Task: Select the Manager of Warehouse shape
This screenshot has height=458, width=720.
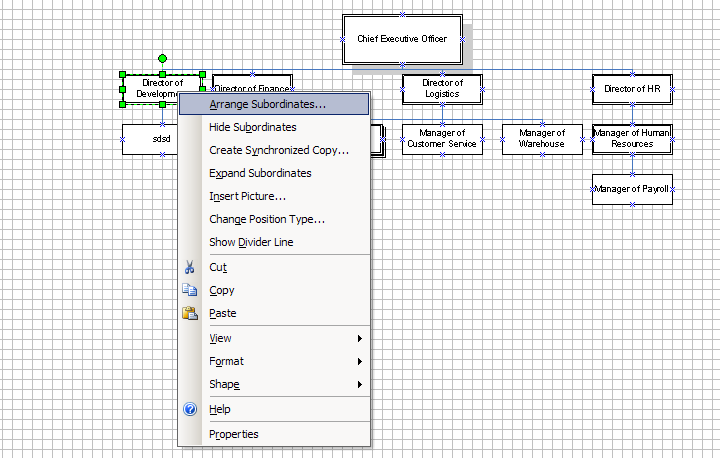Action: tap(542, 139)
